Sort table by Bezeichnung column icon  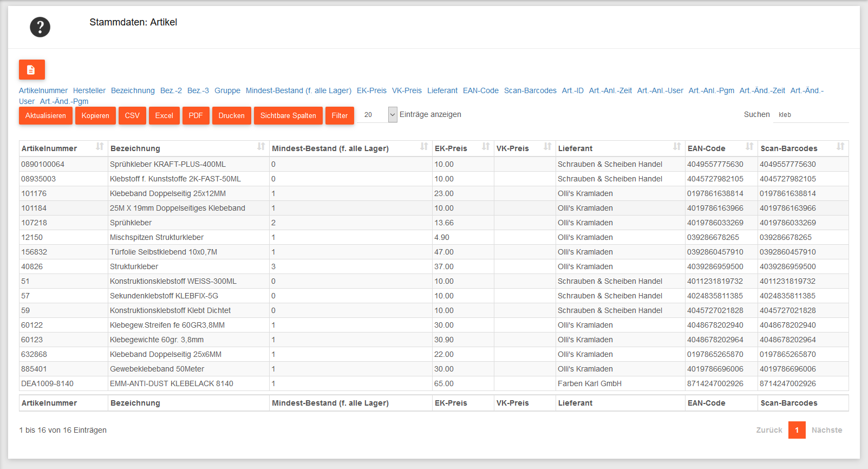coord(261,147)
